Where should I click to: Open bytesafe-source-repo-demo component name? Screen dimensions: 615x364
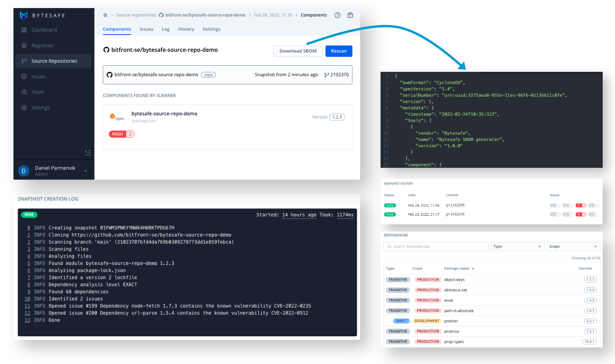tap(165, 114)
